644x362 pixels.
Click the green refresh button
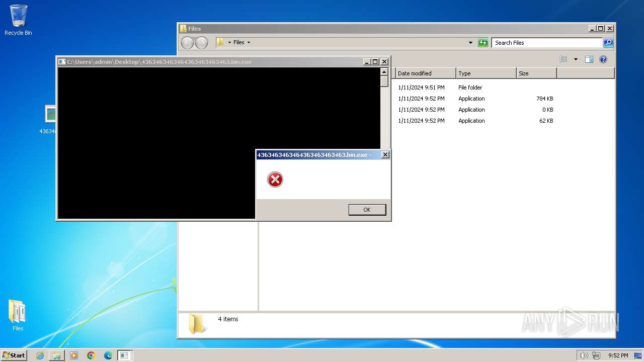coord(483,43)
